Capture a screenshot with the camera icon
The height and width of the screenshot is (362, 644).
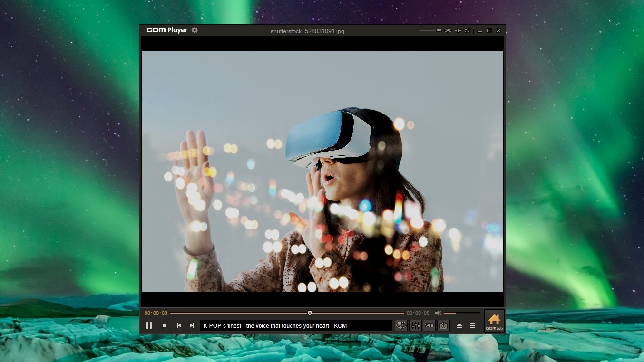pos(443,325)
